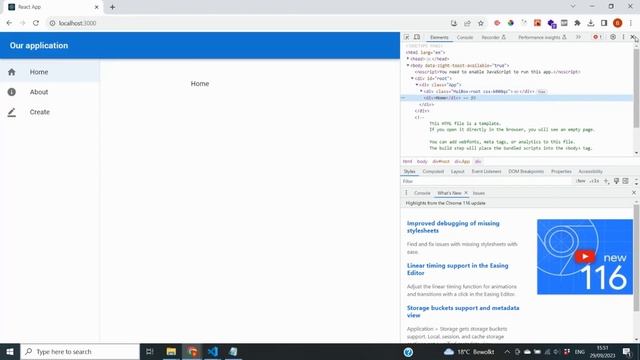Click the div#root breadcrumb
The width and height of the screenshot is (640, 360).
441,162
